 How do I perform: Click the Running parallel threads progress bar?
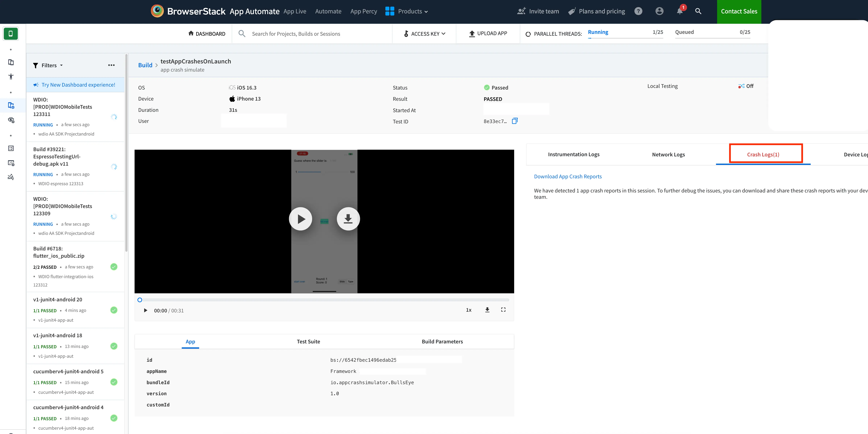625,38
